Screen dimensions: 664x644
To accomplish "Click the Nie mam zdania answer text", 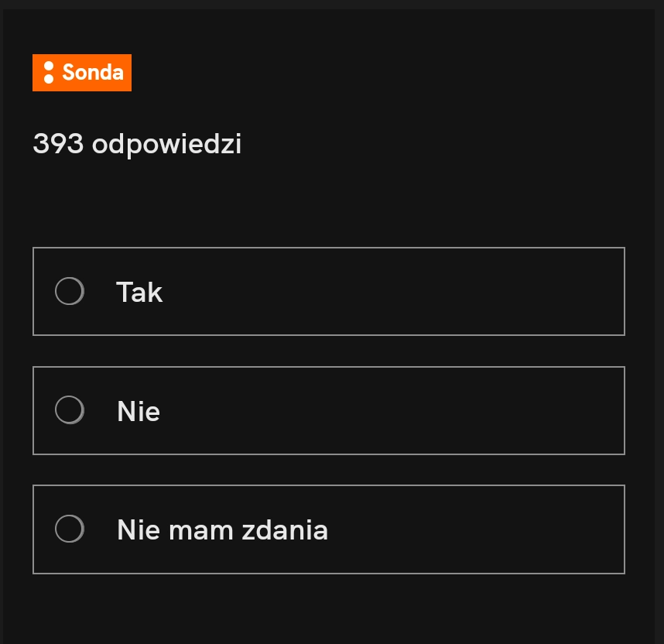I will pos(222,530).
